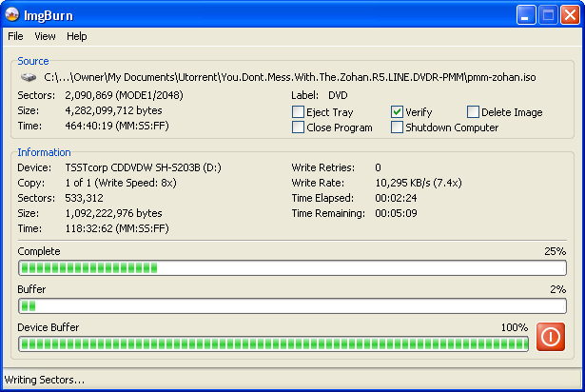This screenshot has height=392, width=585.
Task: Close the ImgBurn window
Action: (x=570, y=15)
